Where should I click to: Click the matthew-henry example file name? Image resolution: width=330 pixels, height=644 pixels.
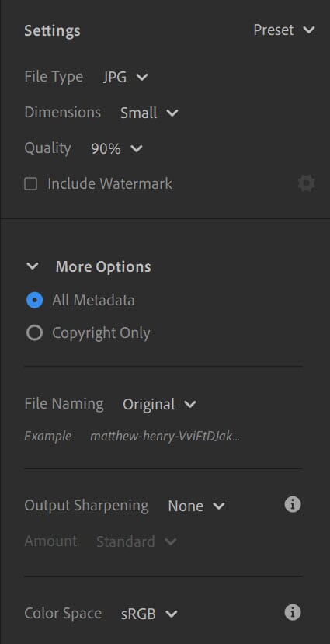pyautogui.click(x=165, y=436)
